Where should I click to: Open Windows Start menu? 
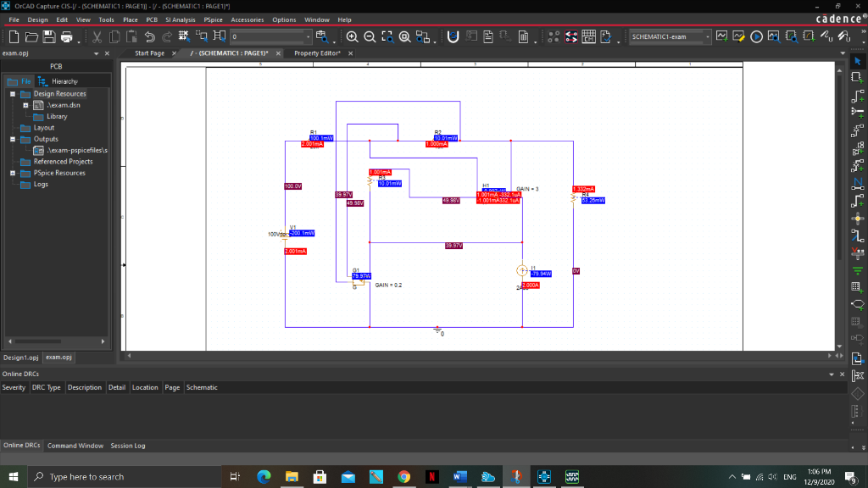14,476
